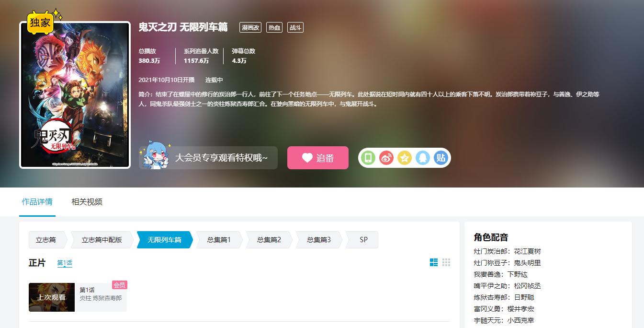
Task: Click 2021年10月10日开播 date text
Action: click(167, 80)
